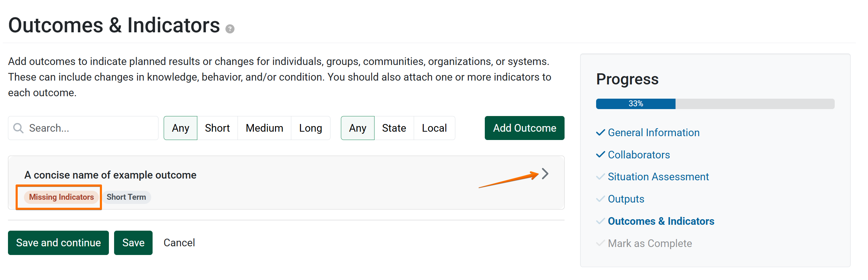Click the search magnifier icon
Image resolution: width=868 pixels, height=280 pixels.
(x=18, y=128)
